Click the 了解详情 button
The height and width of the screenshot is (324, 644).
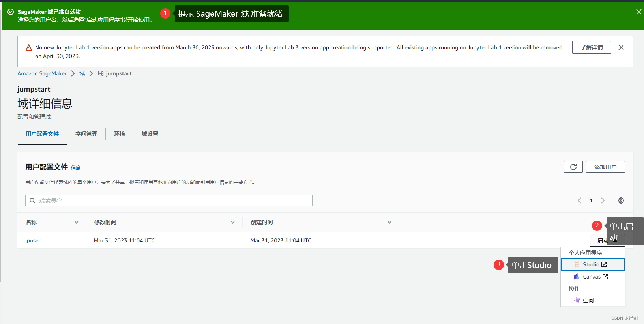point(592,47)
